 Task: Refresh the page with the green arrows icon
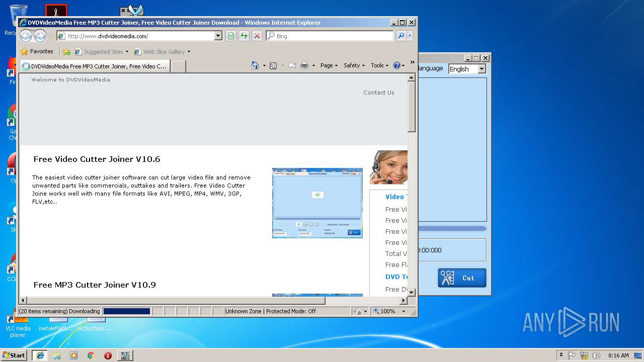pos(244,36)
